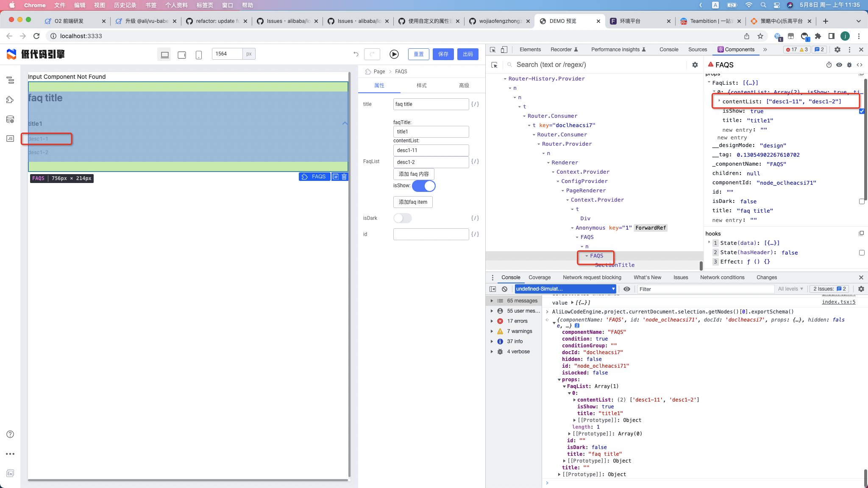Open the outline tree panel icon
868x488 pixels.
point(10,80)
